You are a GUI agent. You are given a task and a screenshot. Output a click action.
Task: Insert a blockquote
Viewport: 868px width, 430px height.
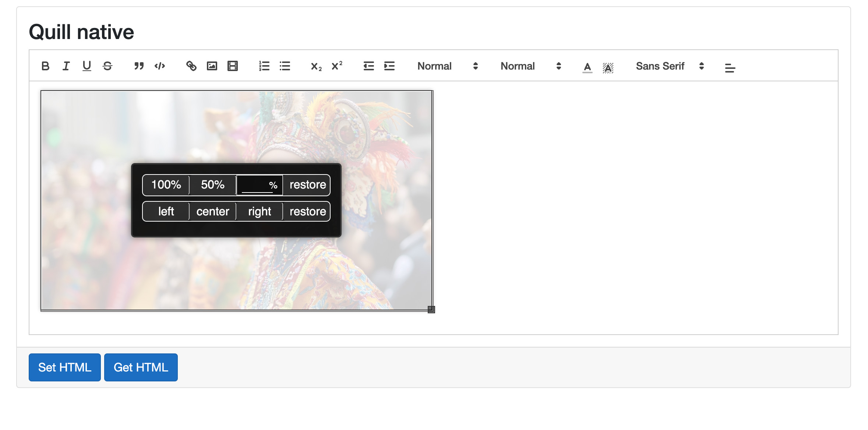click(x=139, y=66)
